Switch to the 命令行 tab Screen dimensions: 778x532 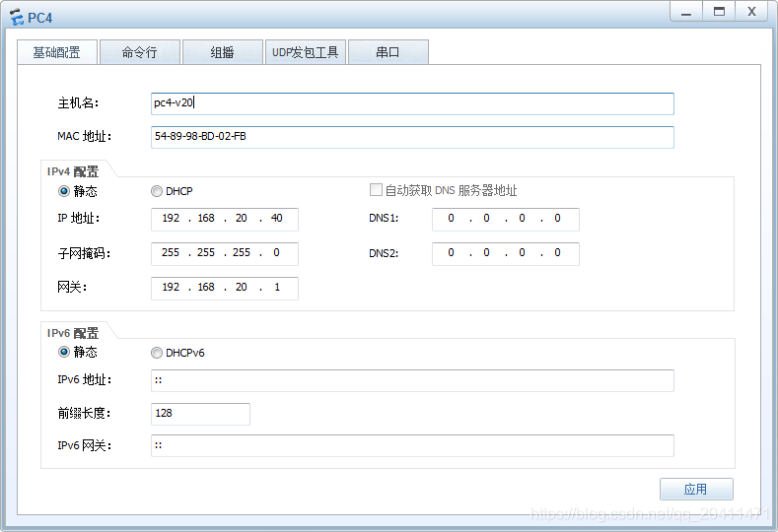click(x=140, y=52)
